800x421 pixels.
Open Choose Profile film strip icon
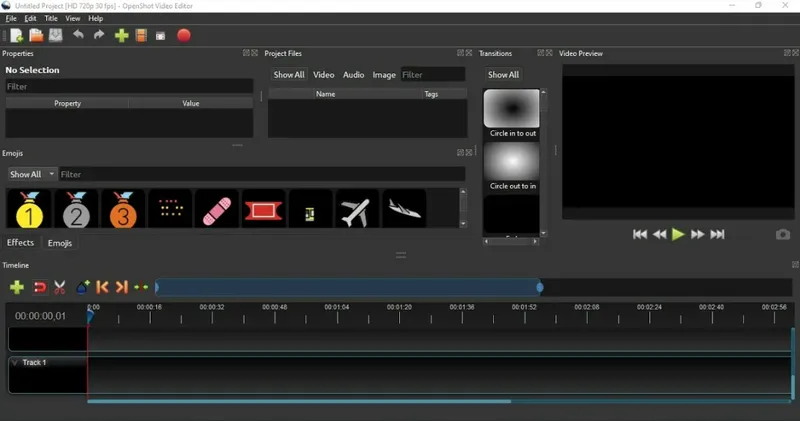(141, 35)
